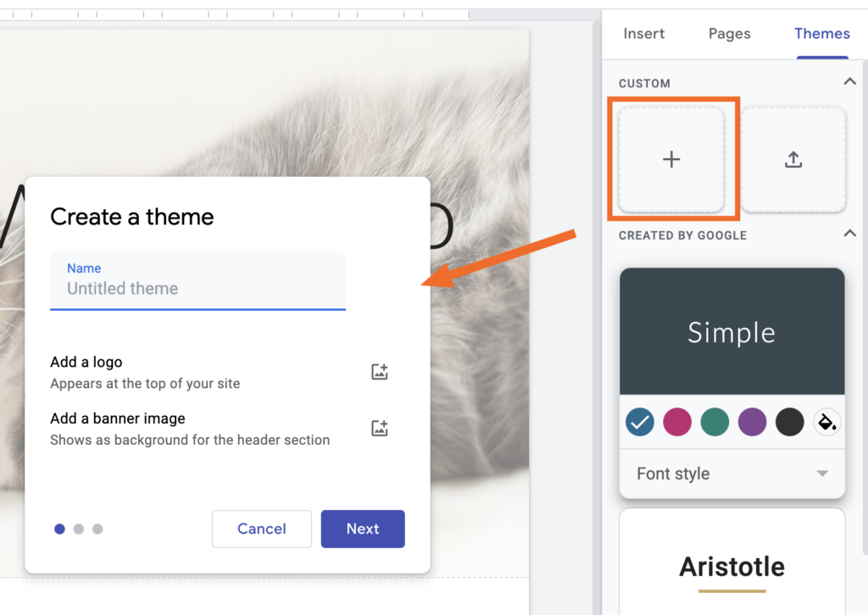The image size is (868, 615).
Task: Open the Font style dropdown
Action: point(732,474)
